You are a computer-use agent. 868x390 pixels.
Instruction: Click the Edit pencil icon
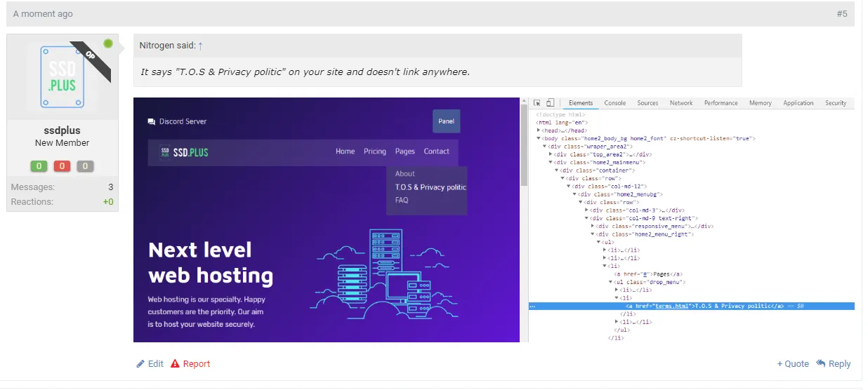coord(140,363)
